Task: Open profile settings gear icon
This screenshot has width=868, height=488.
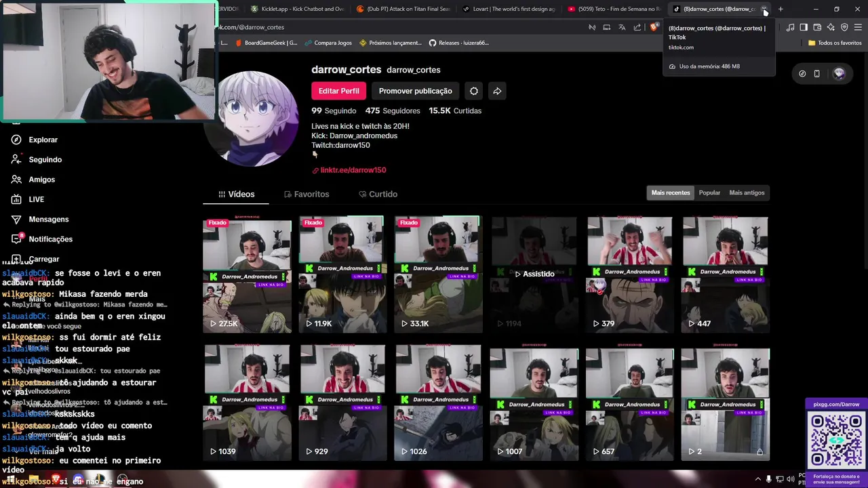Action: point(474,91)
